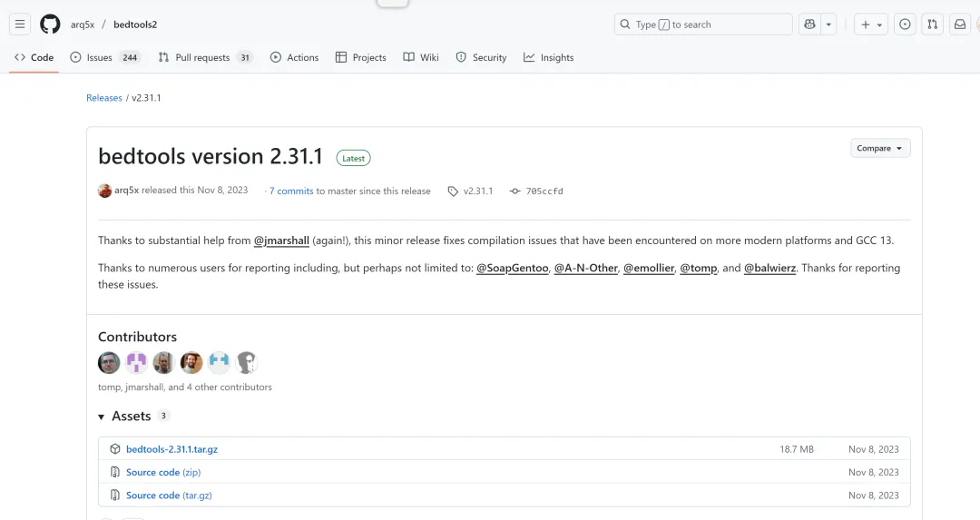Click the purple identicon contributor avatar

click(x=136, y=362)
